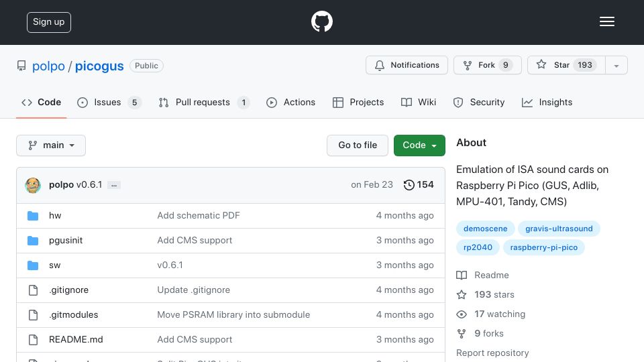Click the pgusinit folder icon

(x=33, y=241)
